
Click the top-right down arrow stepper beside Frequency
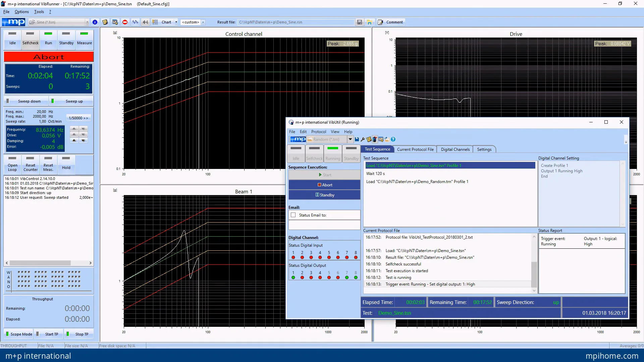(x=83, y=129)
